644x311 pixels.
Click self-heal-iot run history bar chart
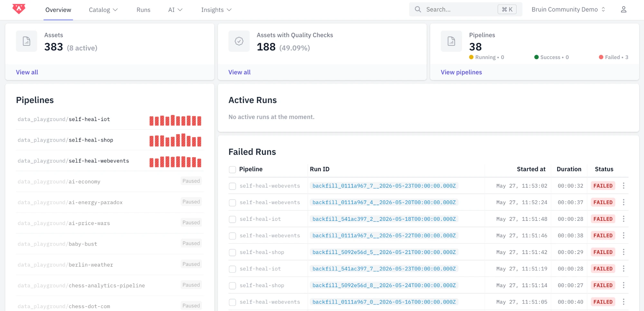(175, 120)
